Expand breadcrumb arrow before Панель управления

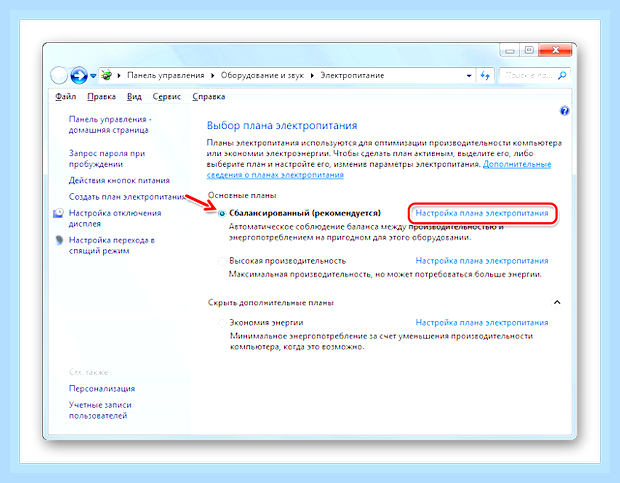click(119, 75)
